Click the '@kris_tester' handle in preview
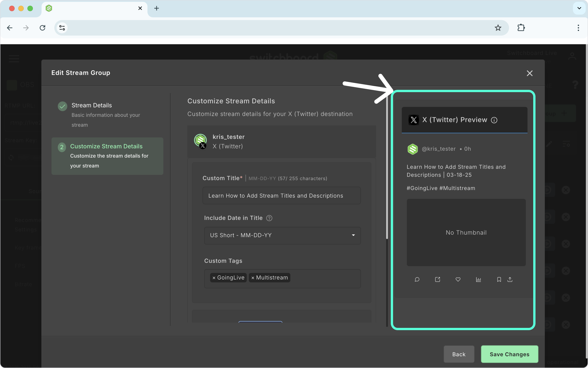The height and width of the screenshot is (368, 588). pos(439,149)
